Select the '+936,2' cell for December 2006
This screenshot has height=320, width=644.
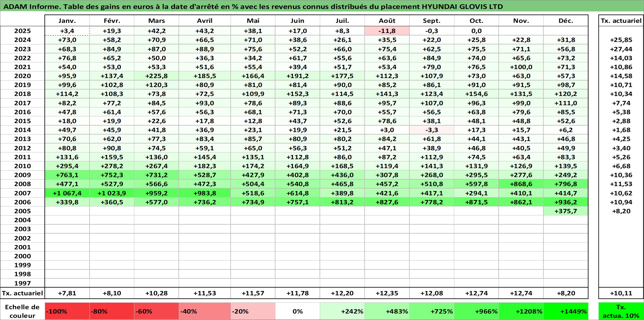(x=566, y=202)
